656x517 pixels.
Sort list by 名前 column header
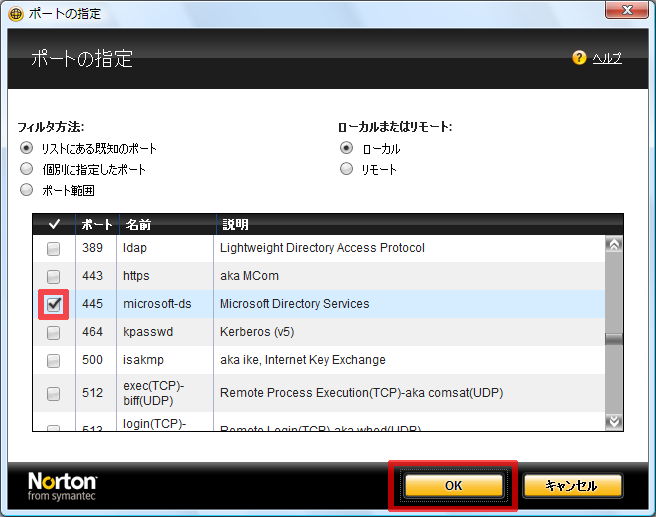pos(137,225)
